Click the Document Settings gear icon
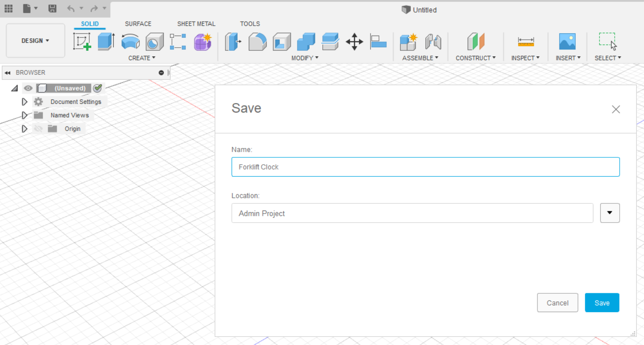This screenshot has height=345, width=644. pos(38,102)
